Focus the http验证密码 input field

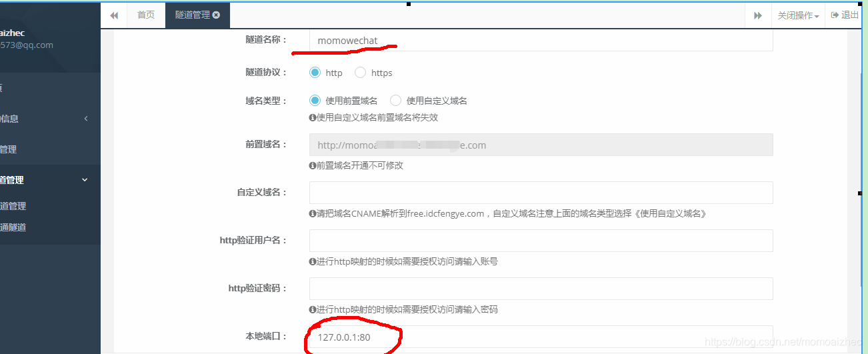tap(541, 289)
